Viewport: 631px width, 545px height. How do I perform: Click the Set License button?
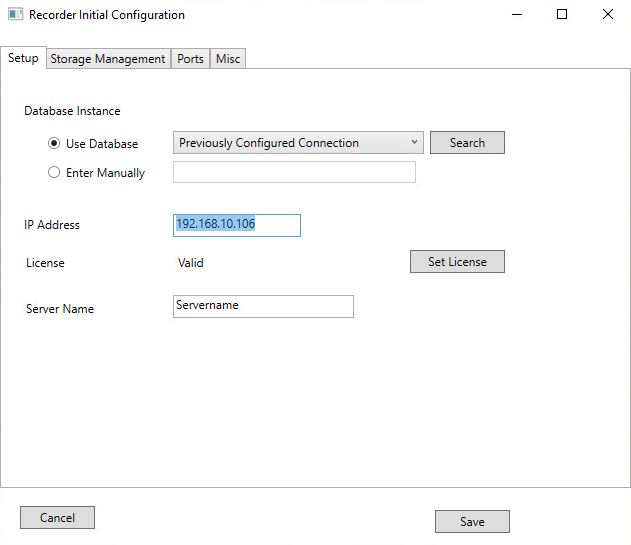[457, 262]
